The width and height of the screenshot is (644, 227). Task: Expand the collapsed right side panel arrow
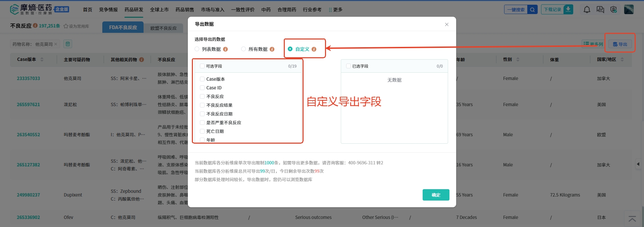638,164
